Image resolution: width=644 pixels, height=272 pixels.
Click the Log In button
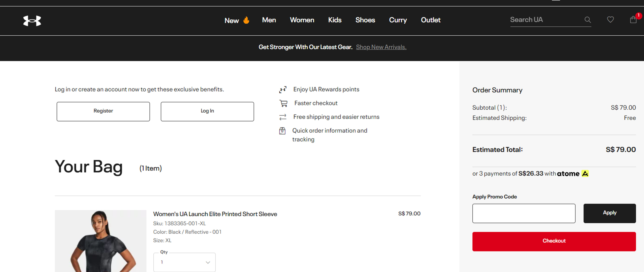(207, 111)
